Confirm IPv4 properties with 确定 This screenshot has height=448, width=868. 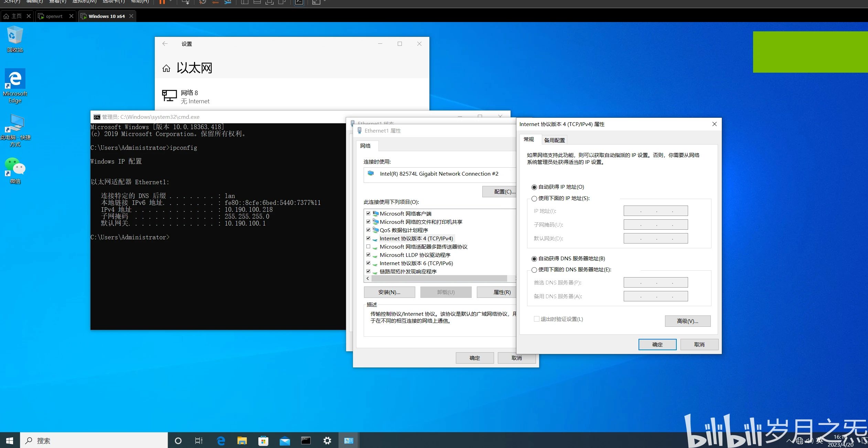(x=657, y=344)
